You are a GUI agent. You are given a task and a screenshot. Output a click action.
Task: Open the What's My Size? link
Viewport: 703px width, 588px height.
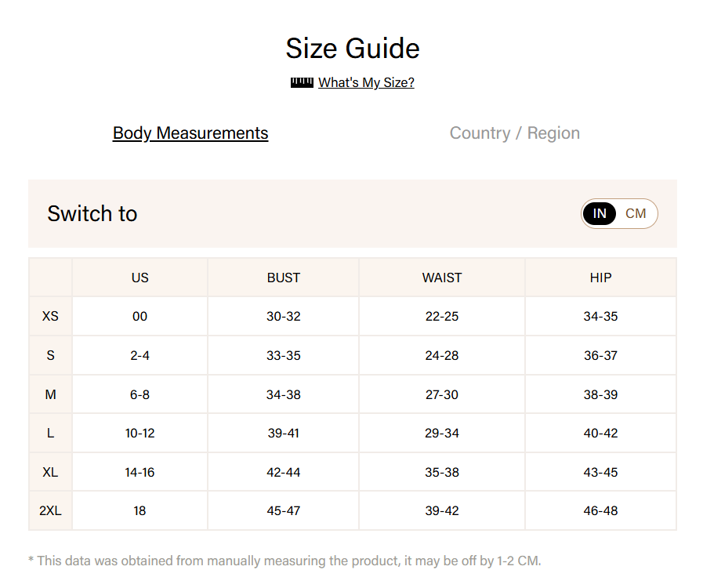coord(366,82)
